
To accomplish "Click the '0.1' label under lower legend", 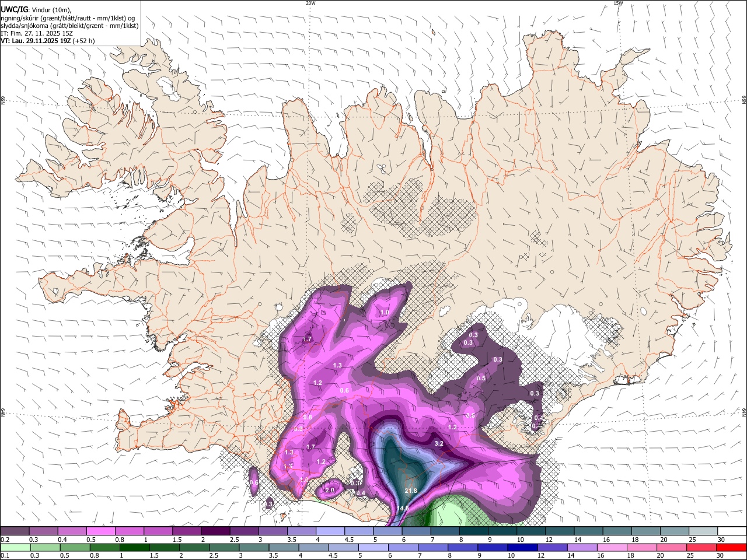I will click(5, 555).
